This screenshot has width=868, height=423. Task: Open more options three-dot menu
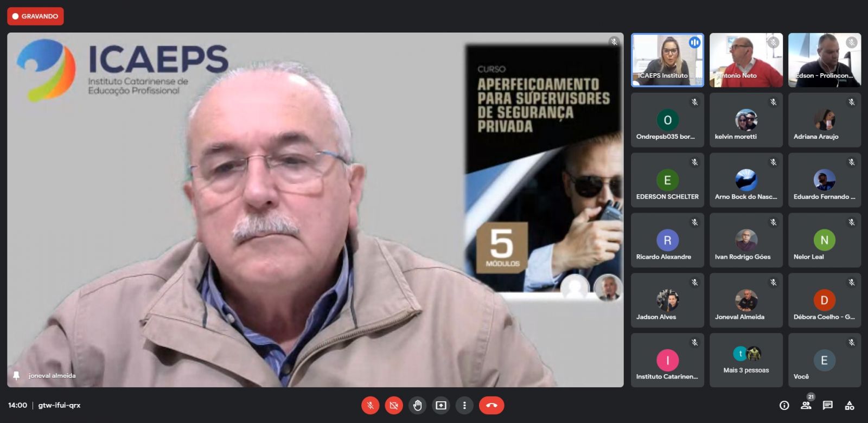pos(464,405)
